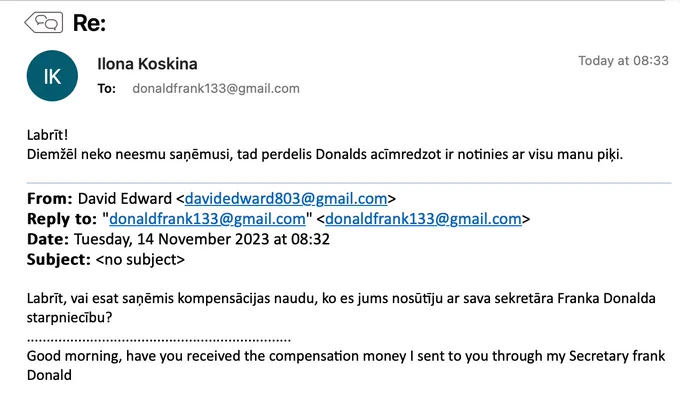The width and height of the screenshot is (680, 397).
Task: Click the conversation thread icon beside Re:
Action: pos(43,23)
